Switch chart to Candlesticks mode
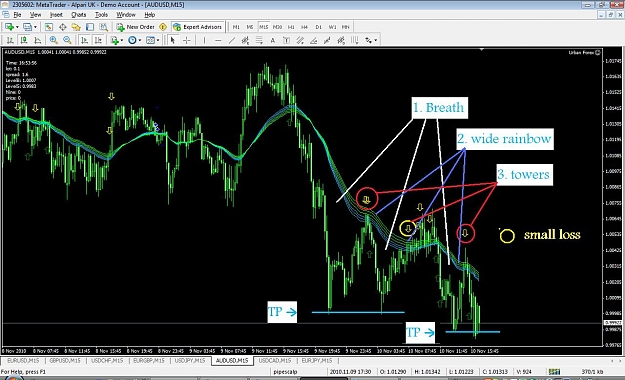This screenshot has height=380, width=625. [24, 40]
